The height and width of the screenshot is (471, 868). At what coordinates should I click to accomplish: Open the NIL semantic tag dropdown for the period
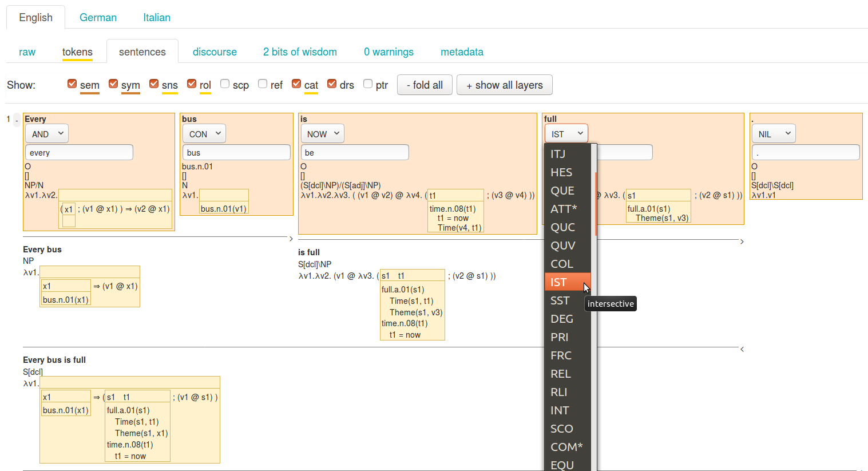coord(774,134)
